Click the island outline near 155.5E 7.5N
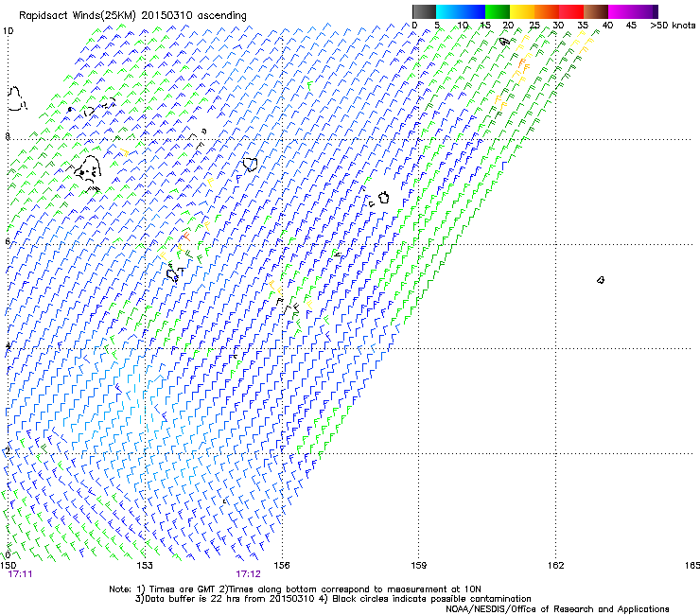The image size is (700, 615). pos(250,164)
